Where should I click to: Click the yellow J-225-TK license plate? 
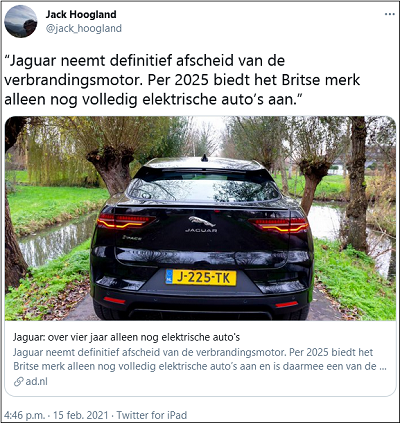[x=201, y=277]
